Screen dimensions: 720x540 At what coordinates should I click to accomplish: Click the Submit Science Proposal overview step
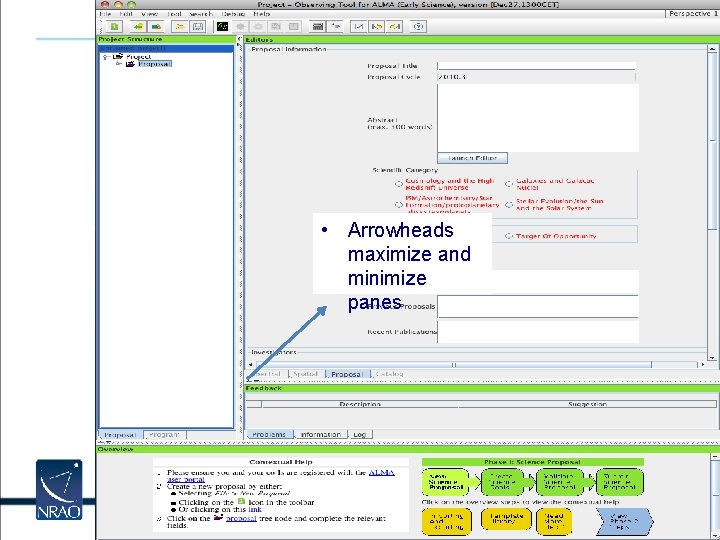pos(619,482)
